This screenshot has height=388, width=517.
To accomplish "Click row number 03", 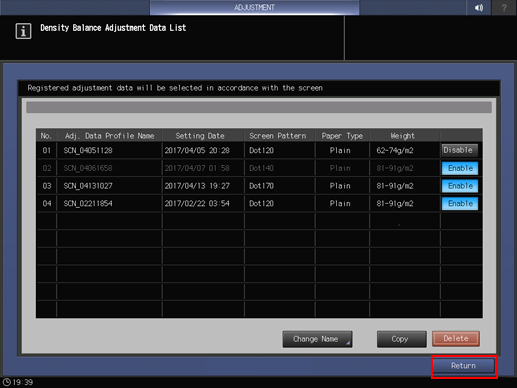I will (x=47, y=186).
